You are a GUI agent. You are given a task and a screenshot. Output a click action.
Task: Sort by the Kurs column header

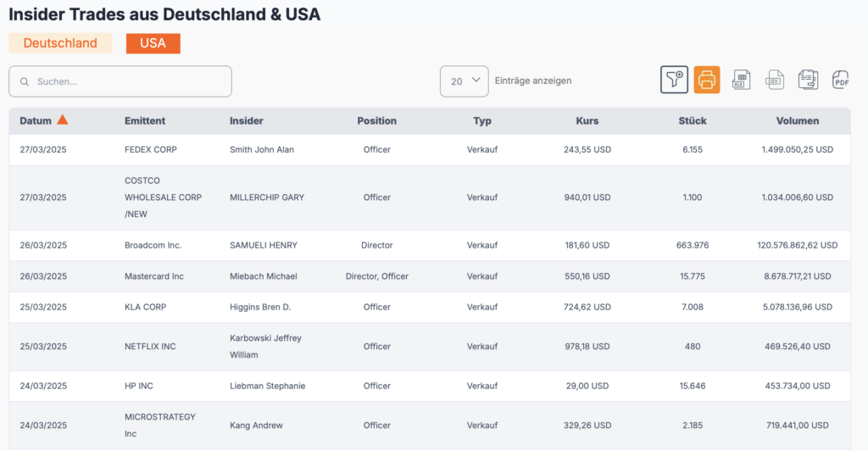pos(587,121)
